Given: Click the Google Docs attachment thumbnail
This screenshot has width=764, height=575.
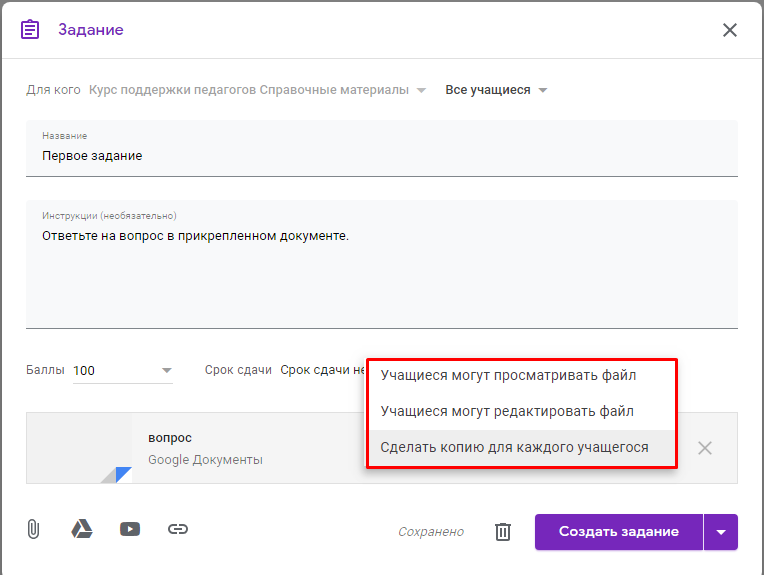Looking at the screenshot, I should tap(79, 448).
